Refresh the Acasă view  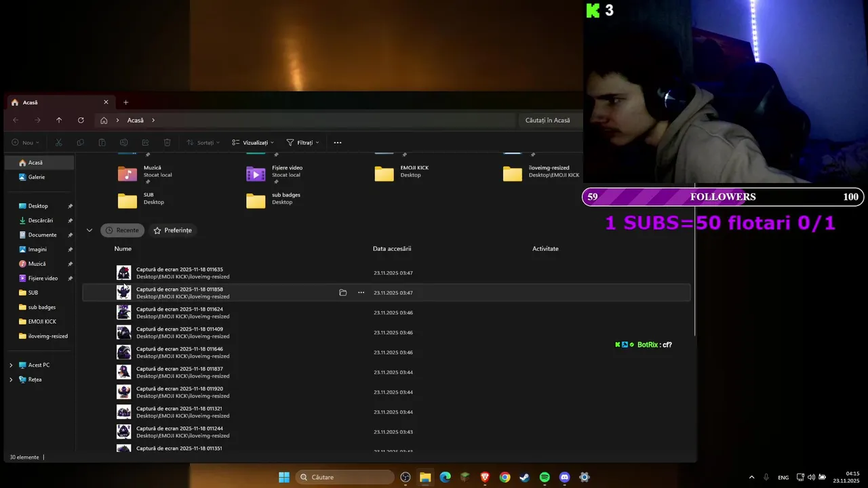[x=81, y=120]
